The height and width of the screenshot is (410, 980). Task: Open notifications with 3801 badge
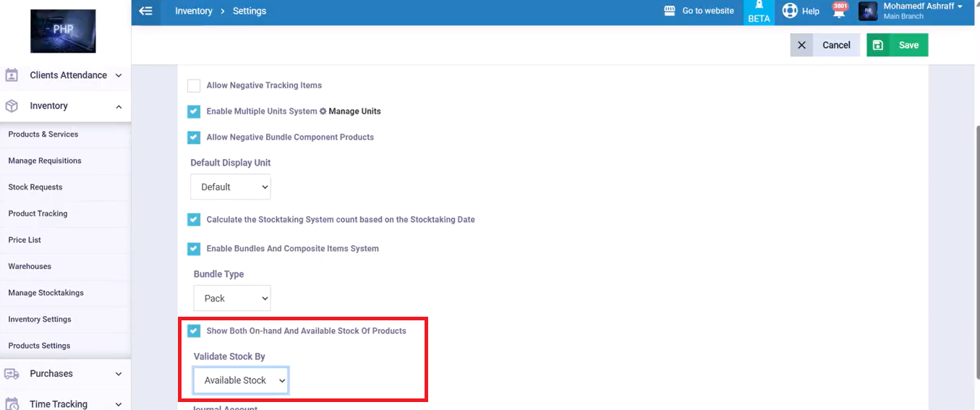pyautogui.click(x=839, y=11)
